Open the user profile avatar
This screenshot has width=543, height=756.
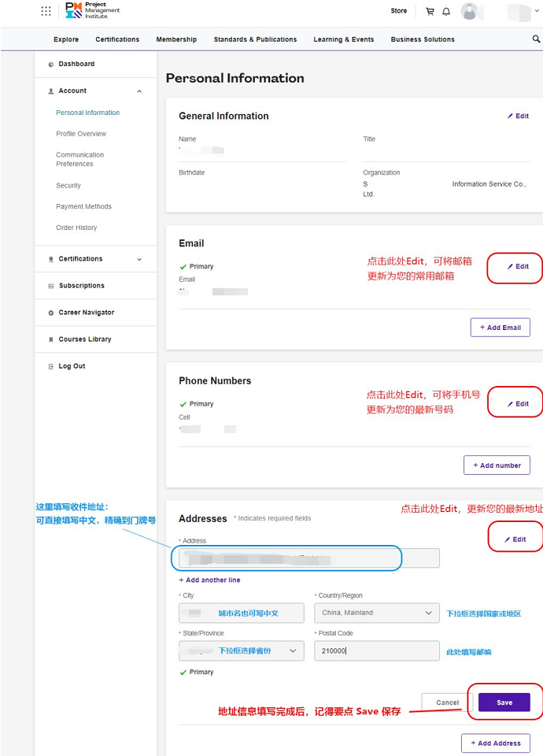click(470, 11)
